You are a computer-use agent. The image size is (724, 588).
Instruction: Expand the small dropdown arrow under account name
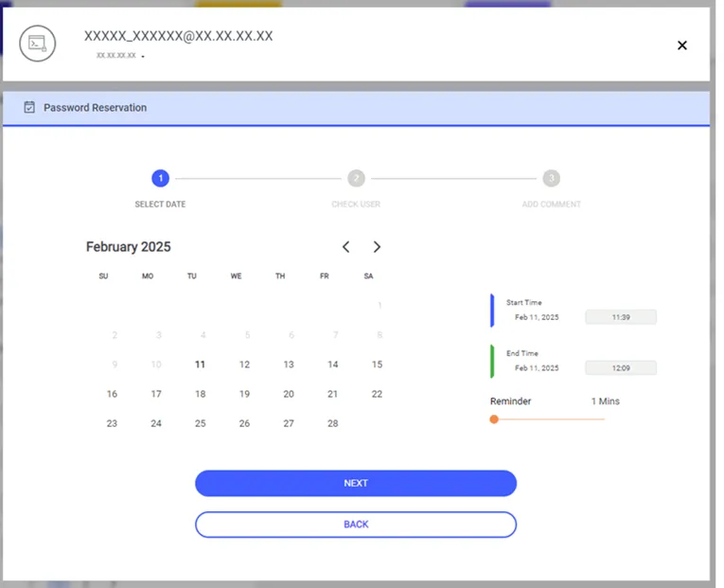tap(143, 57)
